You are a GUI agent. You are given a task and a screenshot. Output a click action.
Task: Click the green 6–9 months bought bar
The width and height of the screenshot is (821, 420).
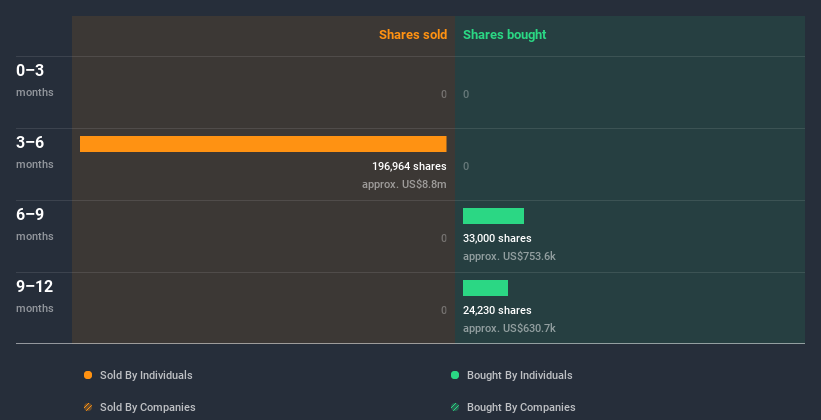(x=493, y=216)
